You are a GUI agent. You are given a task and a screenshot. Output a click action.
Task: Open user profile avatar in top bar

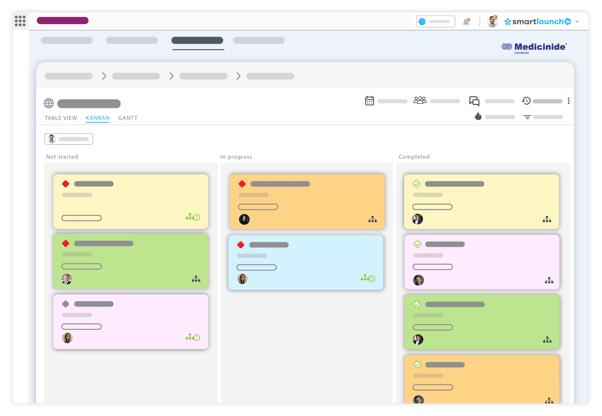point(492,21)
